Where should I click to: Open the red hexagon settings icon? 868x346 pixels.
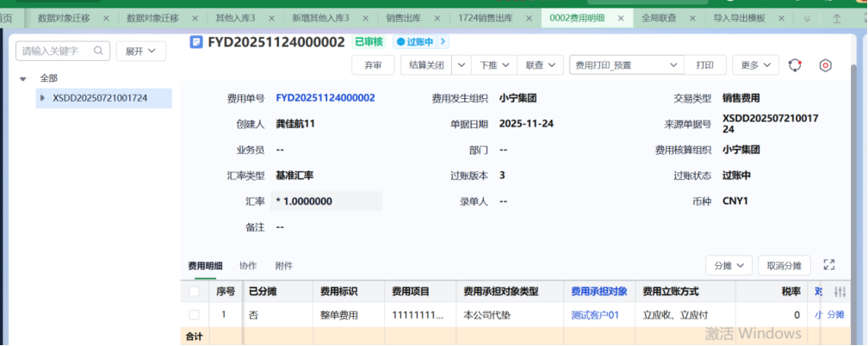[825, 65]
